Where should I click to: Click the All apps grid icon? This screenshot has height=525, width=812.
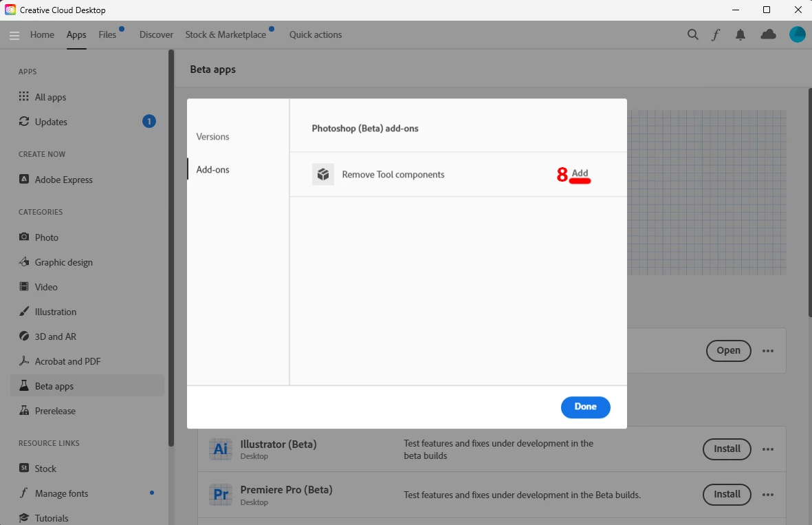[x=24, y=96]
